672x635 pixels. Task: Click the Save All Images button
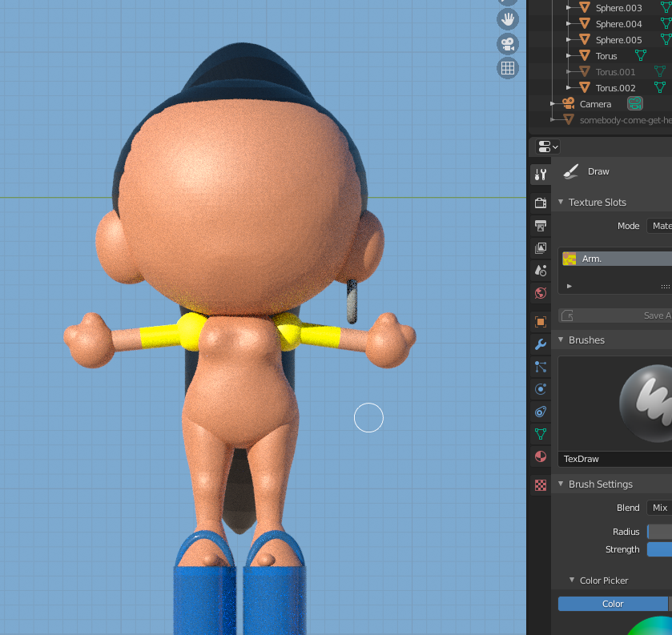615,315
